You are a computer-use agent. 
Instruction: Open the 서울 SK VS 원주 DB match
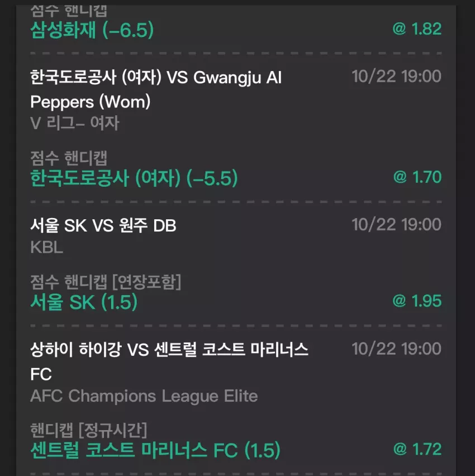103,225
